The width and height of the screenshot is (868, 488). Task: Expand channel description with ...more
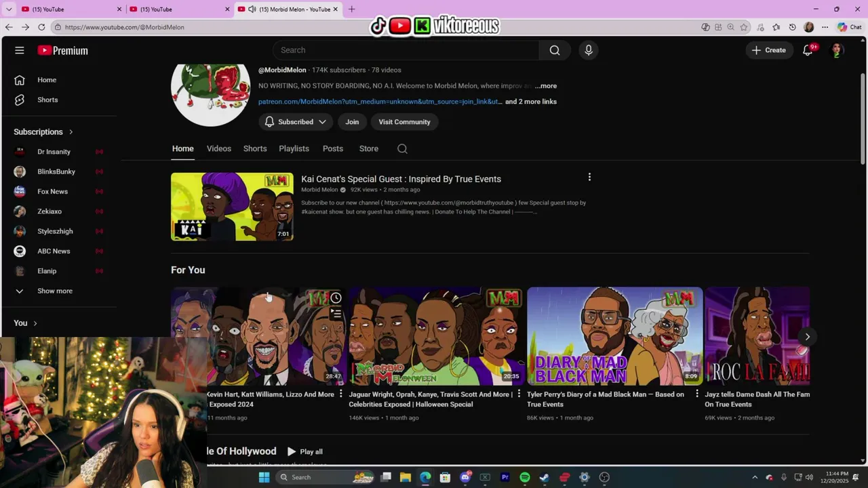pos(546,86)
